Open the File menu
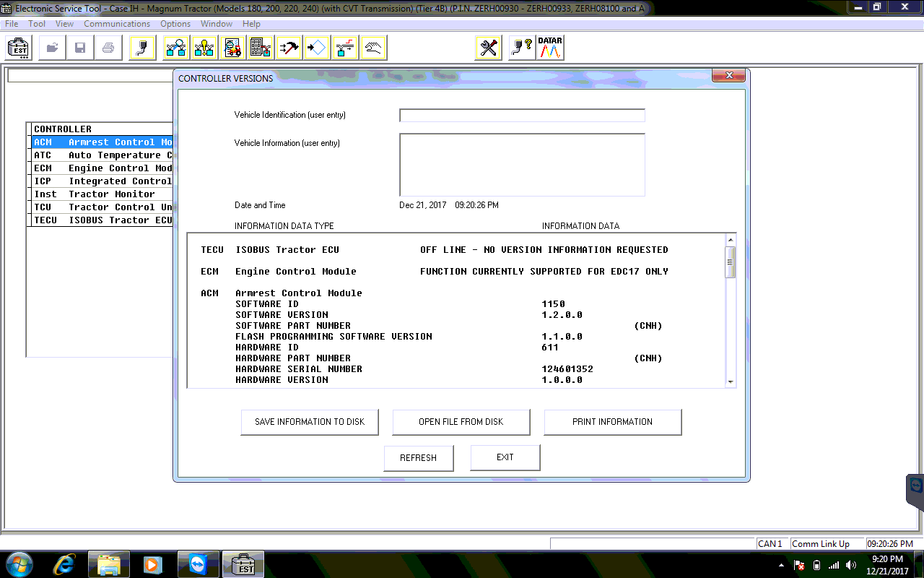 coord(12,24)
